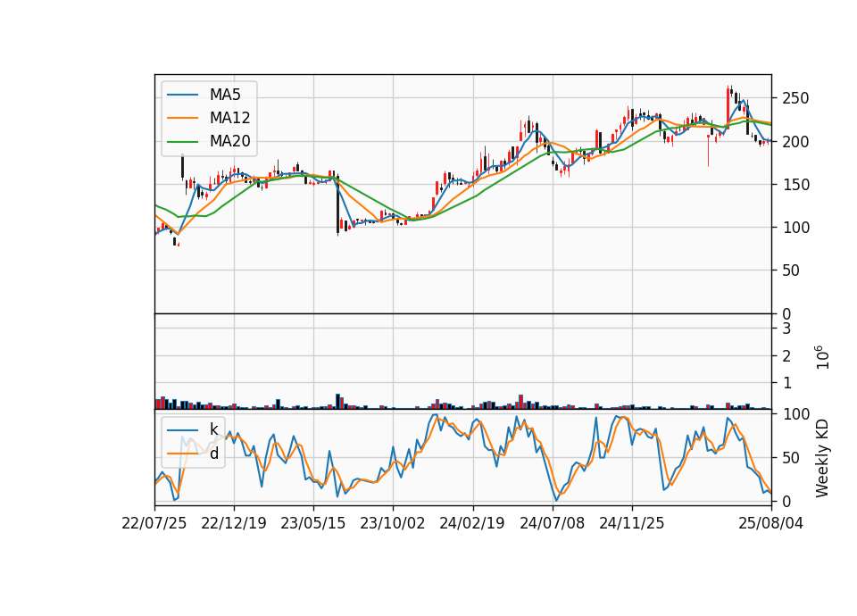The height and width of the screenshot is (616, 857).
Task: Click the 24/02/19 date axis label
Action: tap(472, 523)
